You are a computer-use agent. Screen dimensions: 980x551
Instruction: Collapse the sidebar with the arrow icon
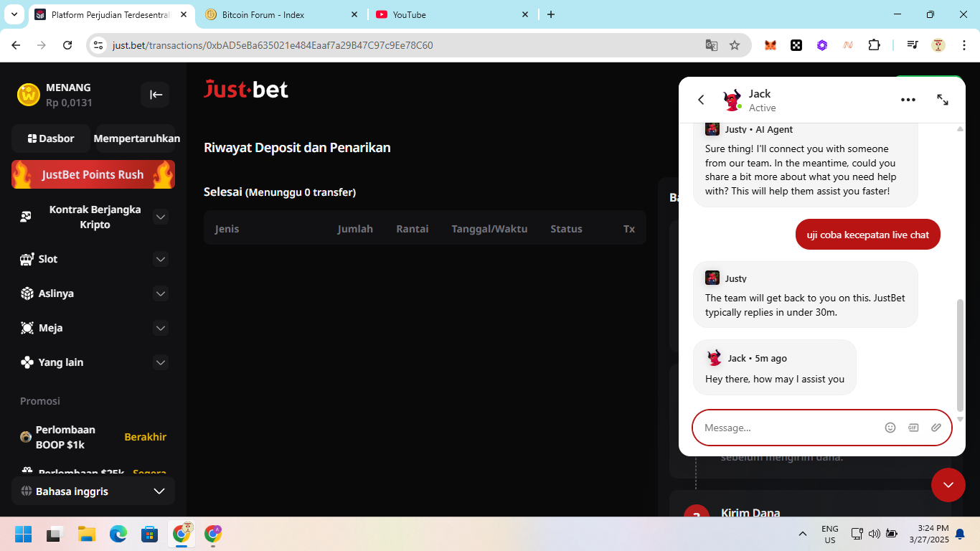(156, 95)
